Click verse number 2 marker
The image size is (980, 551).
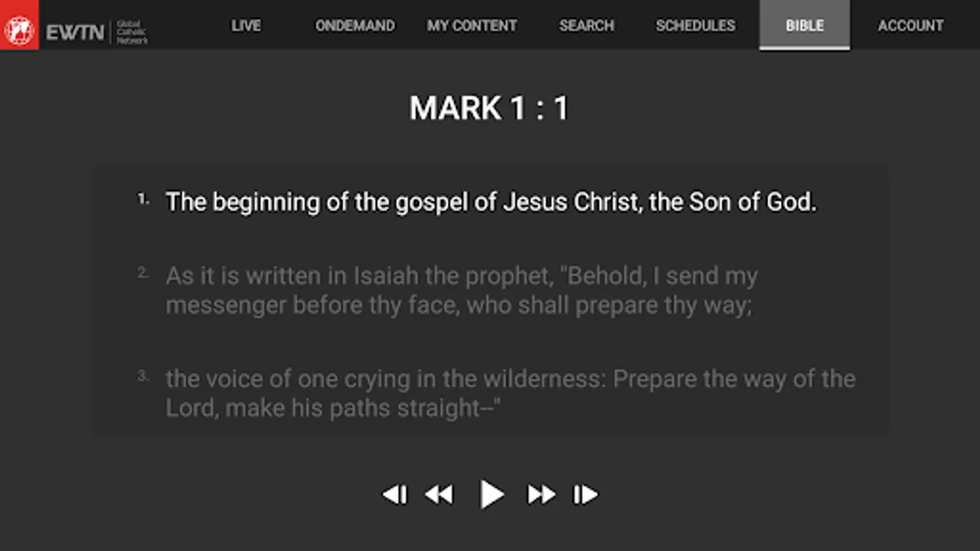[143, 273]
